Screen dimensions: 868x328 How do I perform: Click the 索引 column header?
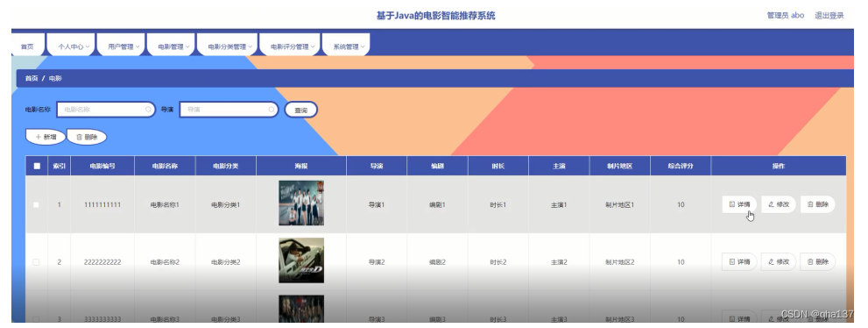pos(60,167)
